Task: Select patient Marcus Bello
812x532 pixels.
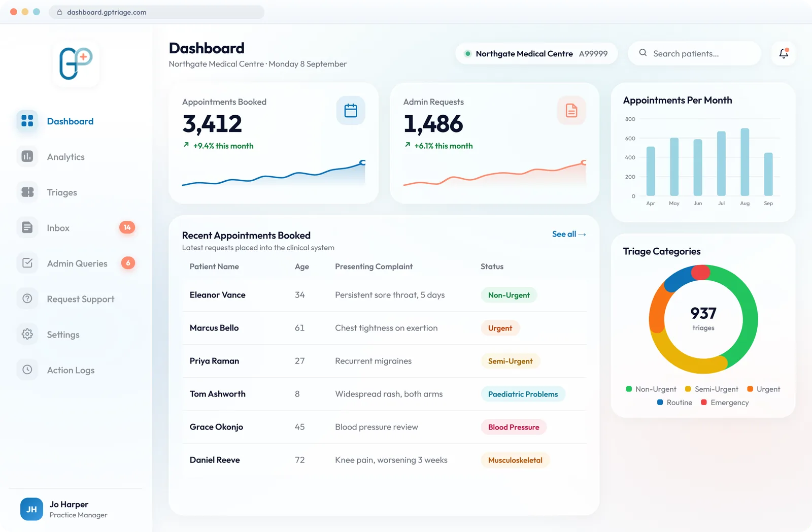Action: pyautogui.click(x=214, y=328)
